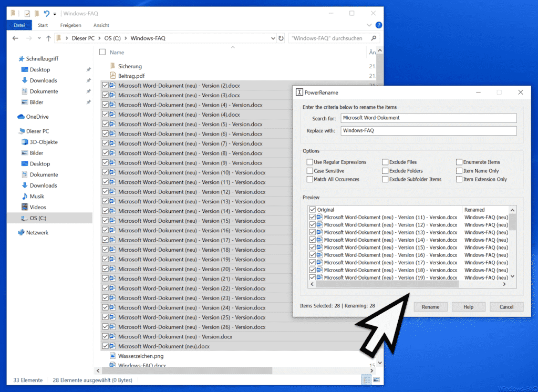This screenshot has width=538, height=392.
Task: Open the Ansicht ribbon tab
Action: click(101, 25)
